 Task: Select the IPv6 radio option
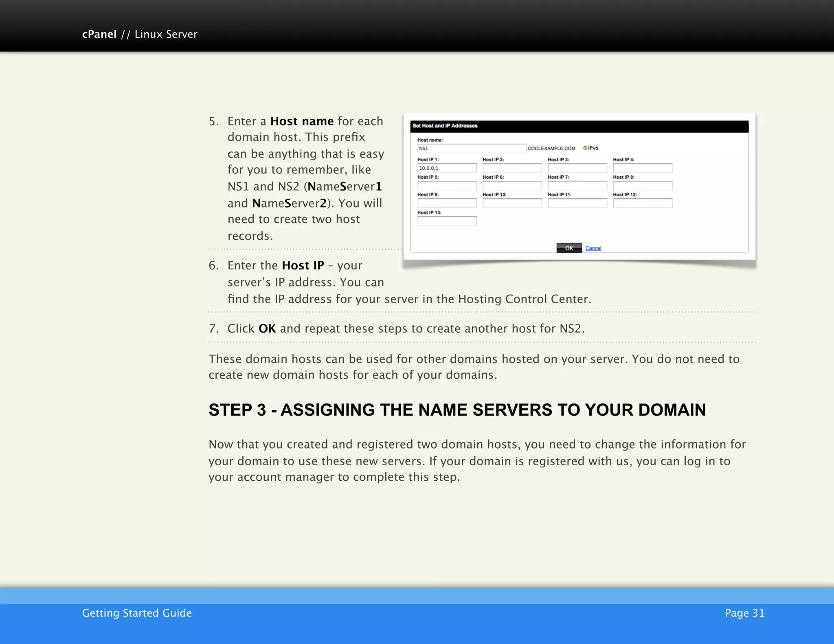(585, 148)
